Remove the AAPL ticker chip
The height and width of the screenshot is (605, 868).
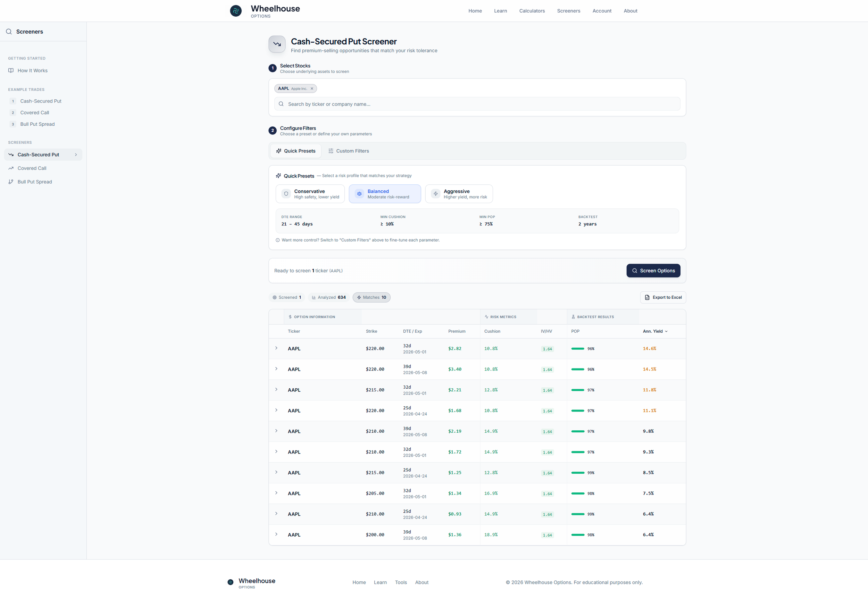312,89
